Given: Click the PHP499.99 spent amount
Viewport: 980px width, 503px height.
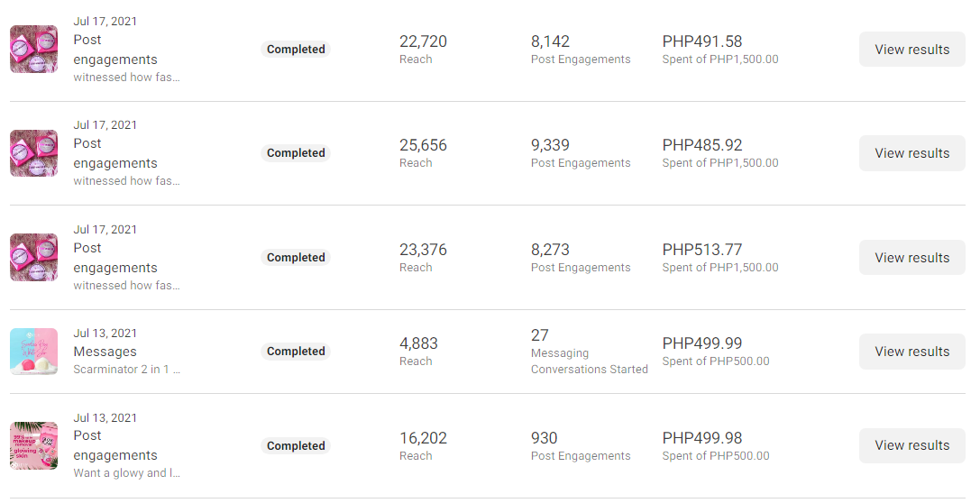Looking at the screenshot, I should point(702,343).
